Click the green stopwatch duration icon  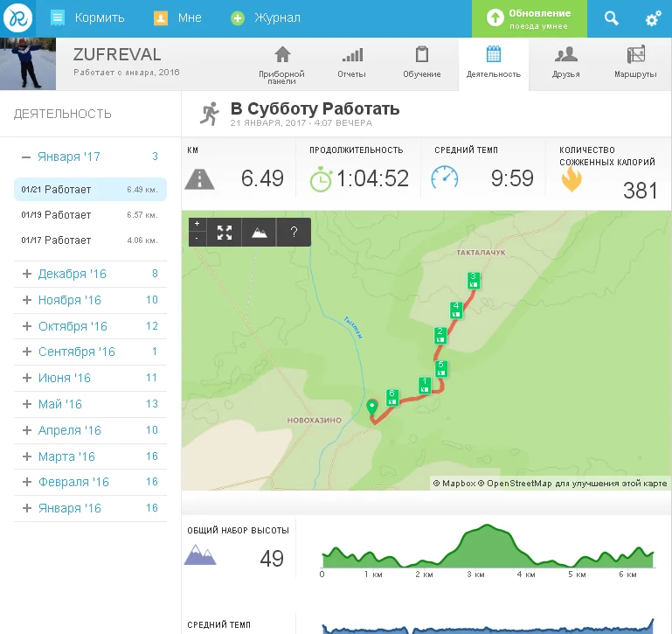[321, 179]
